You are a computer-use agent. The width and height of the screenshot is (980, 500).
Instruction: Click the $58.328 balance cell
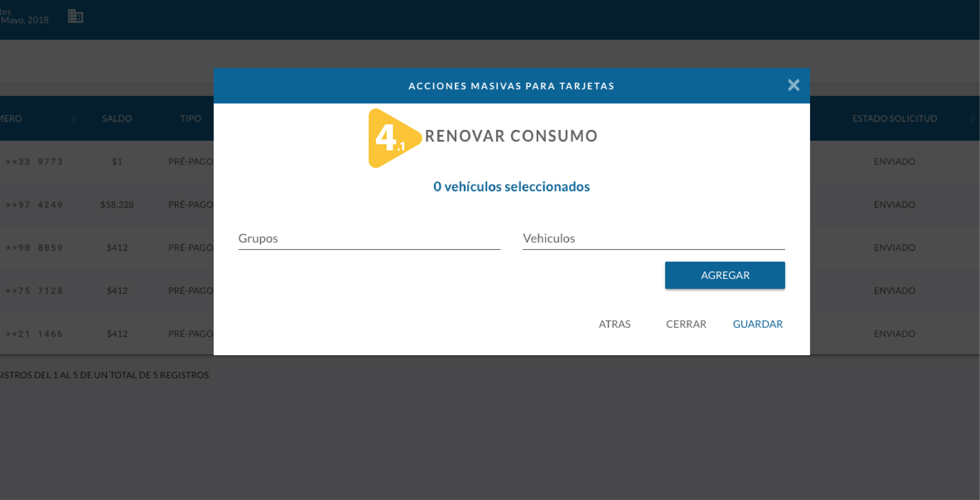tap(117, 205)
